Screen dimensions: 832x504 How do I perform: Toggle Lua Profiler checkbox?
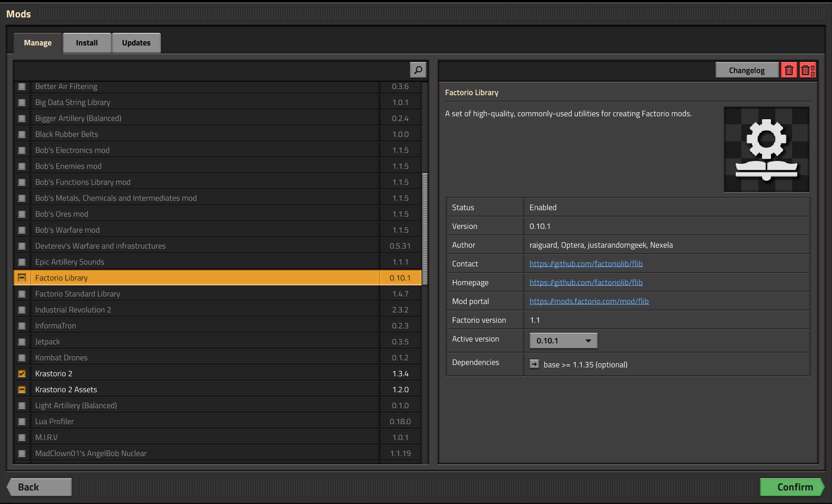click(22, 421)
